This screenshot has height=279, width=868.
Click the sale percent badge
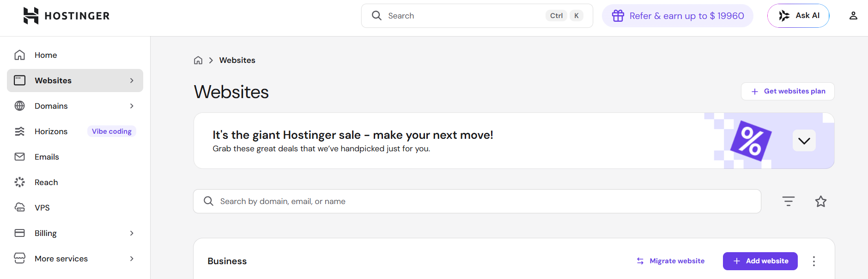(751, 141)
